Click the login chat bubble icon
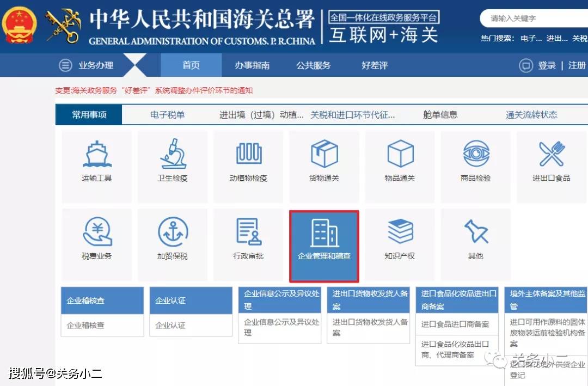This screenshot has height=386, width=588. pos(526,66)
